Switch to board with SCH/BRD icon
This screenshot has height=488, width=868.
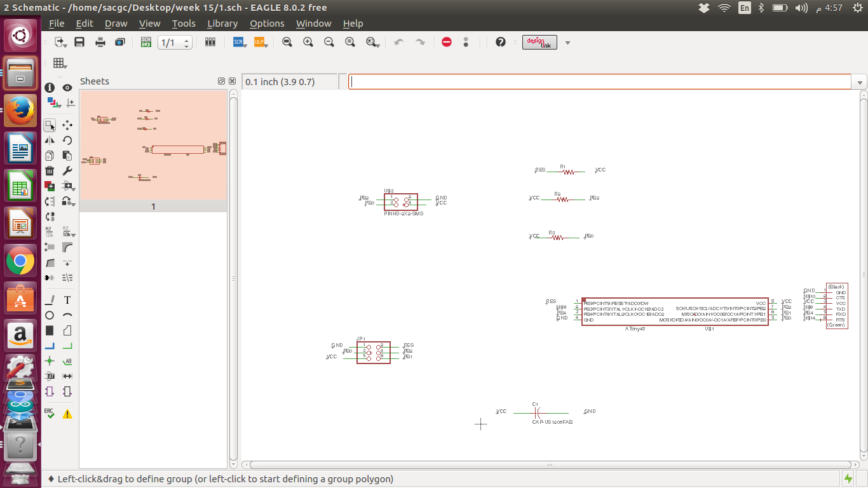(x=146, y=42)
